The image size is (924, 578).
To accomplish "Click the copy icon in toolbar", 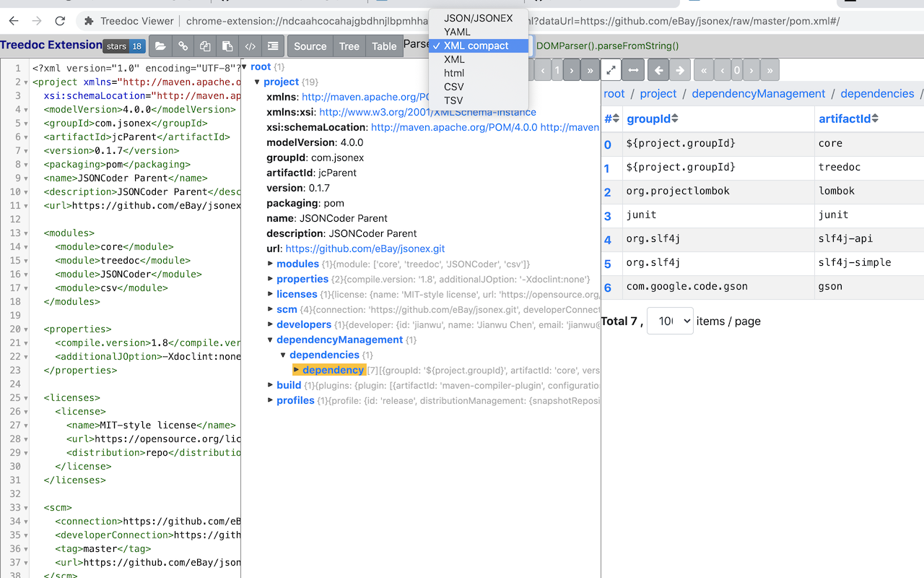I will tap(205, 46).
